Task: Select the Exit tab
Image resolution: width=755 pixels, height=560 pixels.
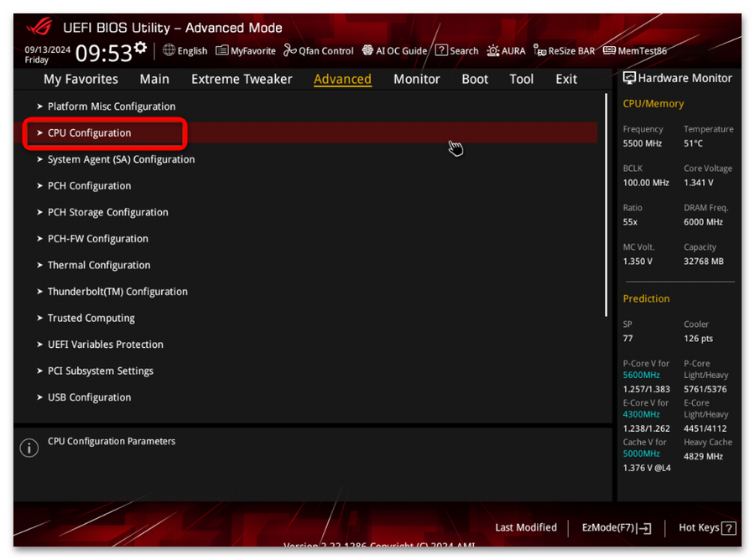Action: pyautogui.click(x=566, y=79)
